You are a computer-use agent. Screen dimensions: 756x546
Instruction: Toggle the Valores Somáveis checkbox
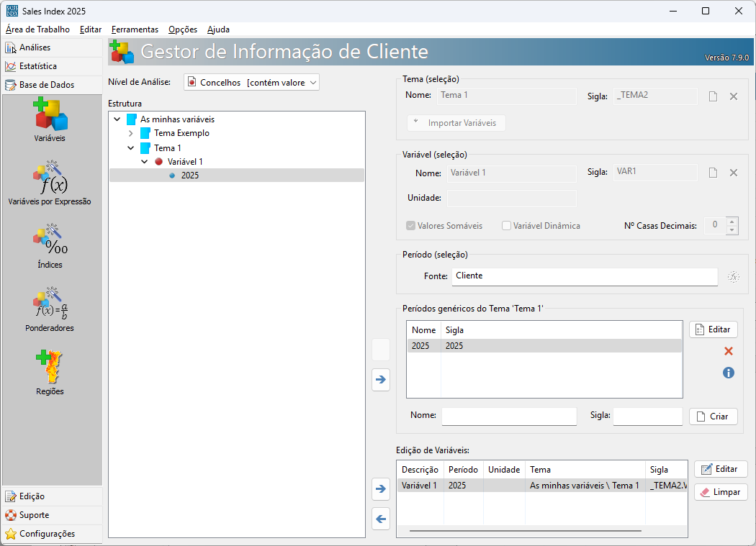point(411,226)
